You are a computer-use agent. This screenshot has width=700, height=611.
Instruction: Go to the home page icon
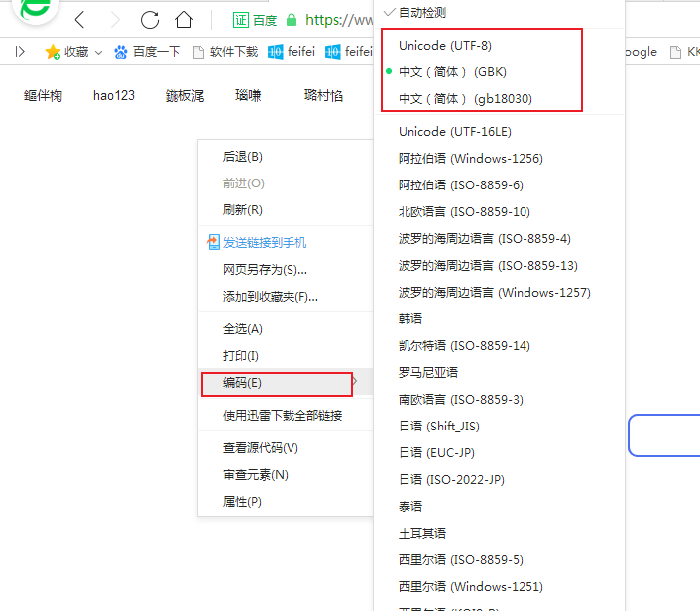183,20
